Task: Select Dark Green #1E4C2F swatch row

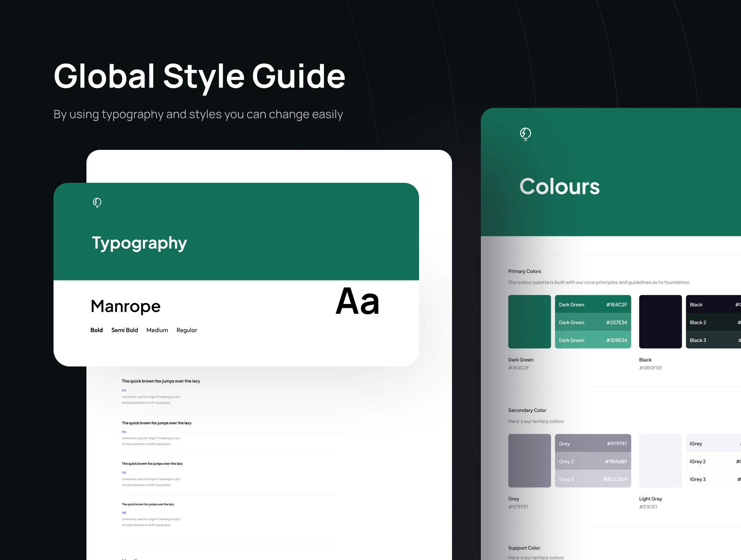Action: coord(592,305)
